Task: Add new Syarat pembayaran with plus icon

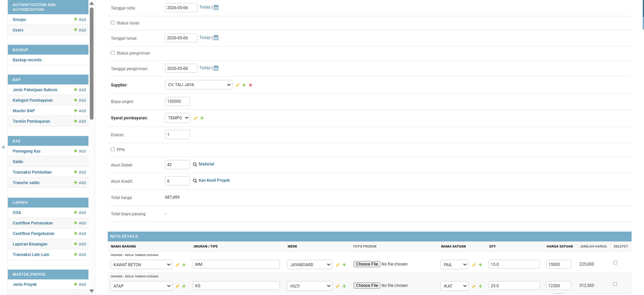Action: tap(202, 118)
